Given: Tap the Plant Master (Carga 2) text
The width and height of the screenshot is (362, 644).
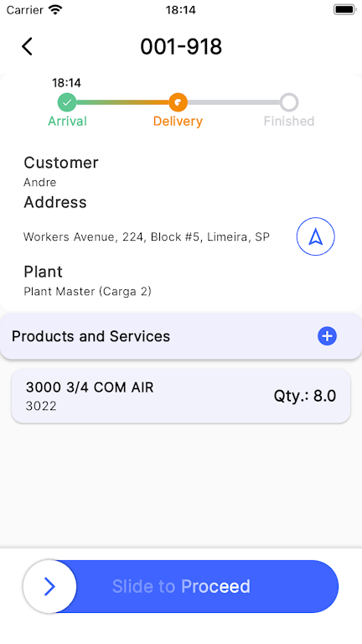Looking at the screenshot, I should (x=87, y=292).
